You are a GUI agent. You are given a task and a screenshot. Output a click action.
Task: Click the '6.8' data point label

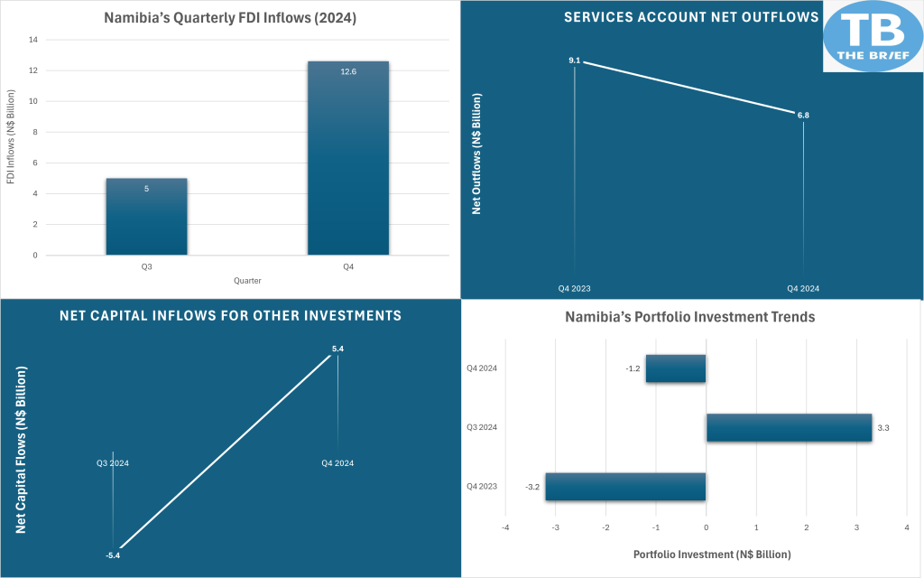(803, 115)
